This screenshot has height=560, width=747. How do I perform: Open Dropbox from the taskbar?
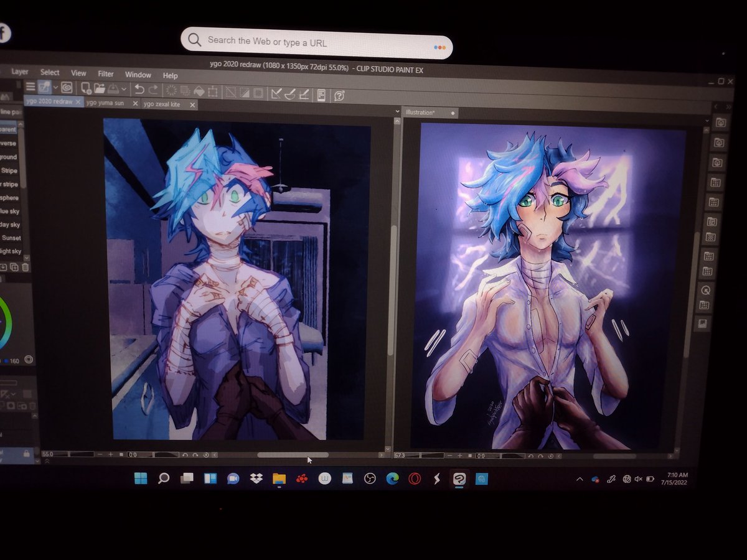(x=256, y=478)
